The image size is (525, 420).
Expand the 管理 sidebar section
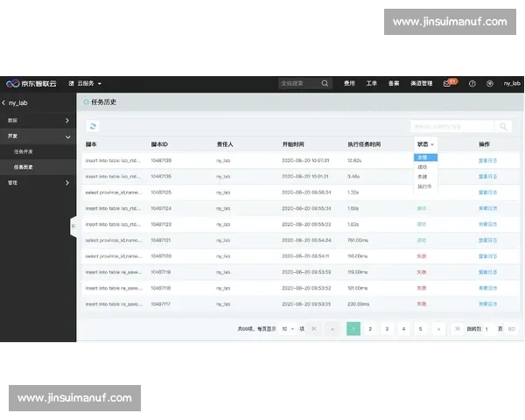[67, 183]
